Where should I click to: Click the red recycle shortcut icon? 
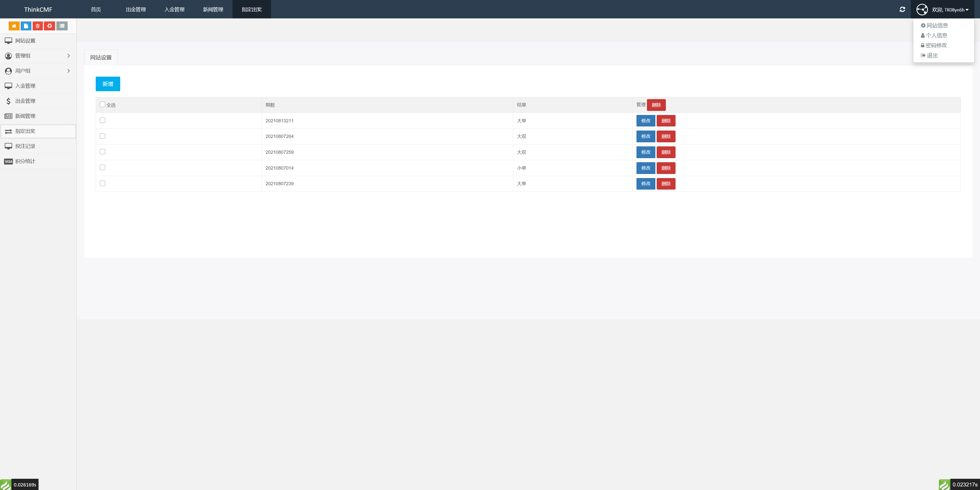tap(50, 26)
